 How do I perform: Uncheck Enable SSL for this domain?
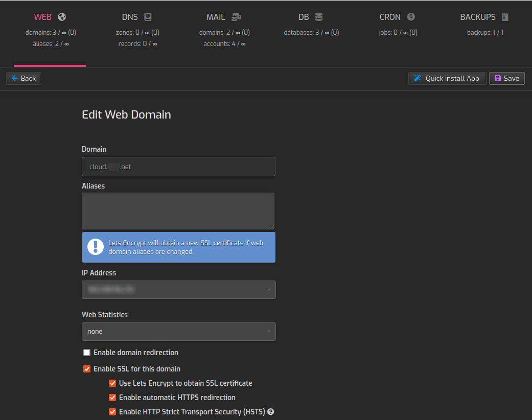tap(87, 369)
